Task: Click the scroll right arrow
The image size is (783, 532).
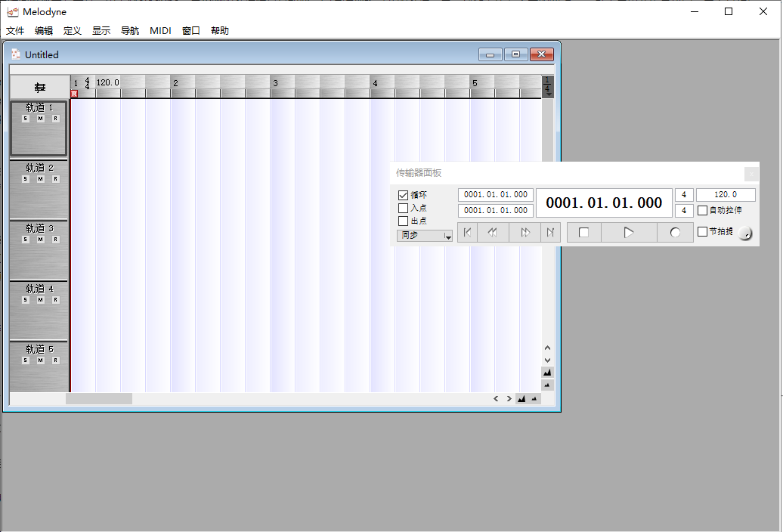Action: click(509, 399)
